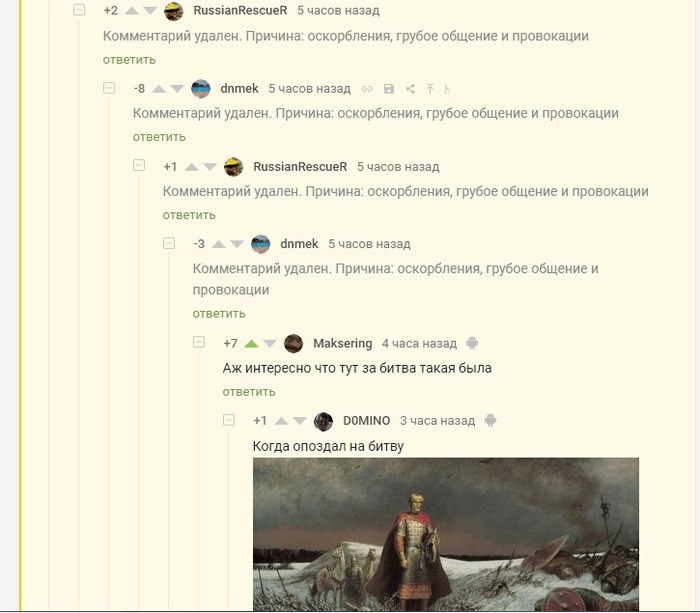This screenshot has height=613, width=700.
Task: Upvote Maksering's +7 comment
Action: (251, 343)
